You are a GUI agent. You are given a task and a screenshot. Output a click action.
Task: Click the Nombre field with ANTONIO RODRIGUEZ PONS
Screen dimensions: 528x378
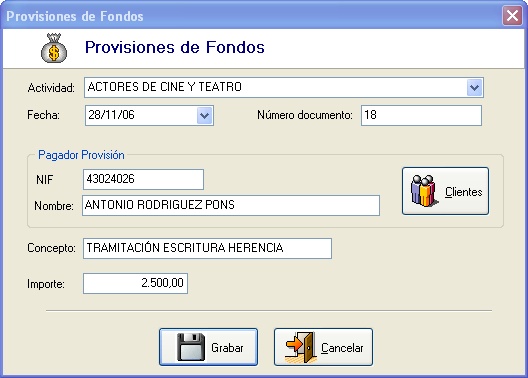click(231, 205)
